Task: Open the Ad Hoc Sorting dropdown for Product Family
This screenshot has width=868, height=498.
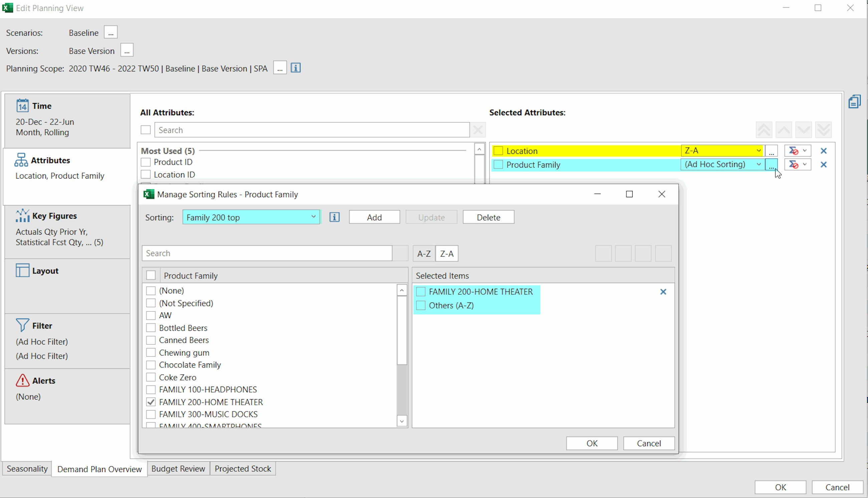Action: coord(758,164)
